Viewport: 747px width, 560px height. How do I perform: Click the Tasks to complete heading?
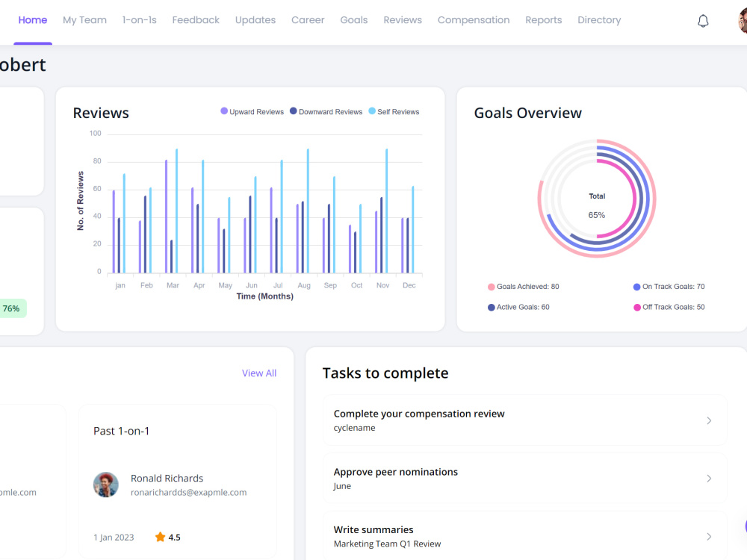click(x=385, y=373)
